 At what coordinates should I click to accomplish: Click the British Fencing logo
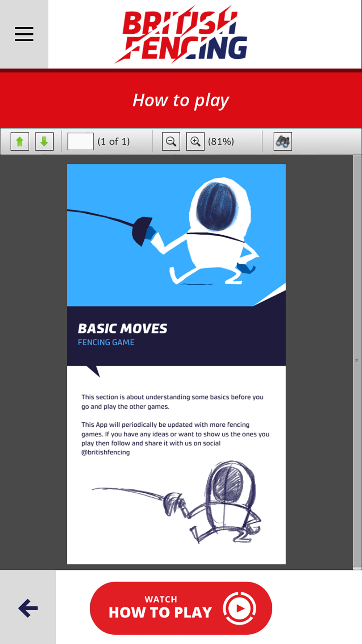pyautogui.click(x=181, y=34)
